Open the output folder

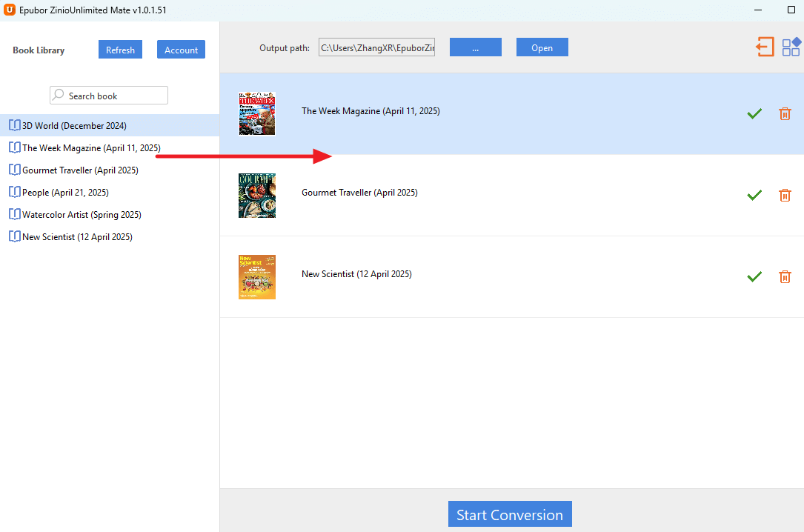click(x=542, y=47)
